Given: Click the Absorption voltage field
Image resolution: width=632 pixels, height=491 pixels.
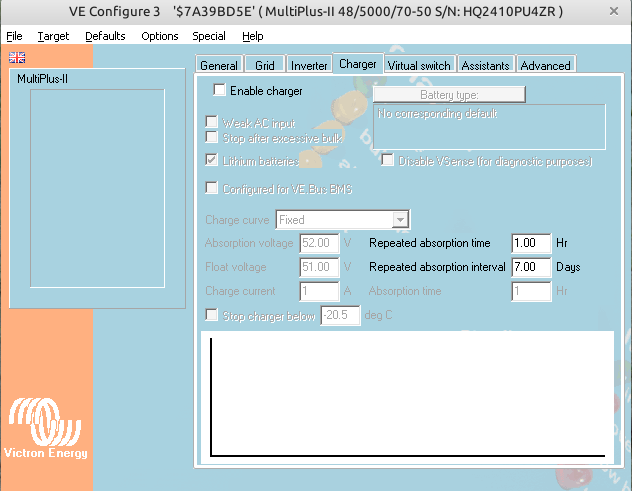Looking at the screenshot, I should coord(319,243).
